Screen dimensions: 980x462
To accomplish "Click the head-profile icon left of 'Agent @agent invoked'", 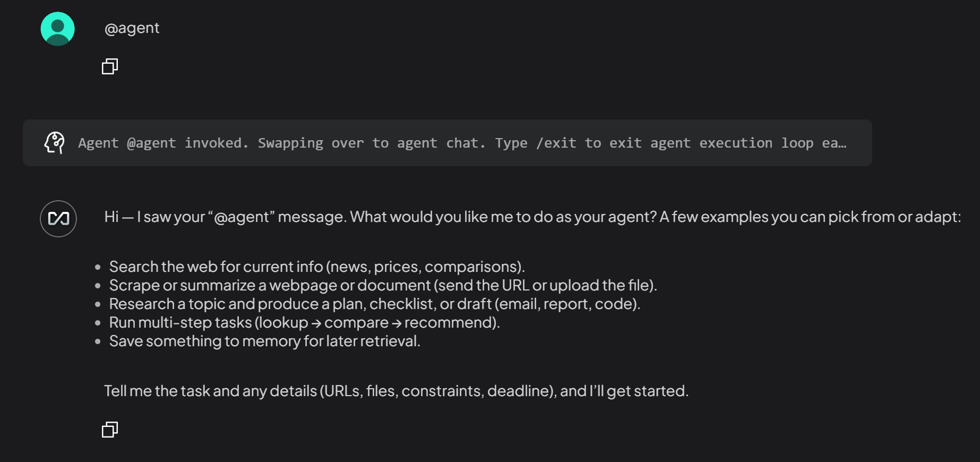I will click(x=55, y=142).
